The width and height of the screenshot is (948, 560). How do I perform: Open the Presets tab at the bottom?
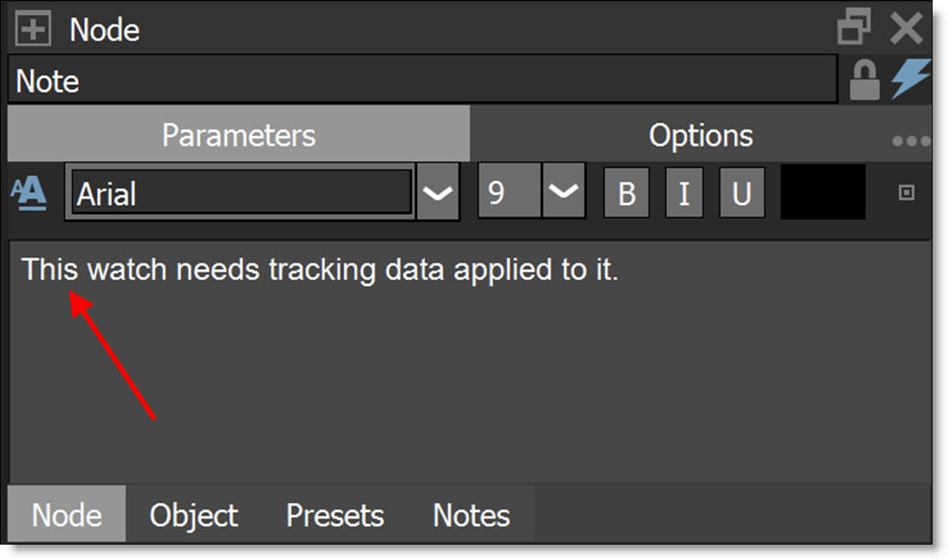pyautogui.click(x=335, y=515)
